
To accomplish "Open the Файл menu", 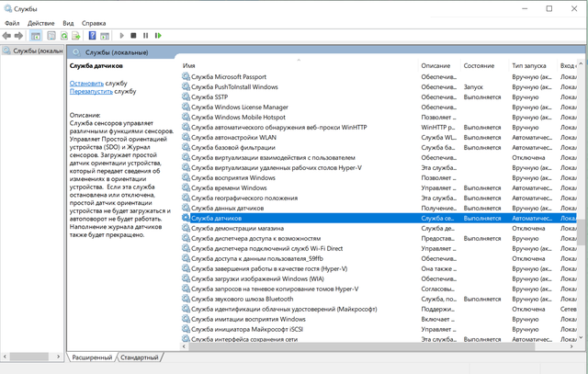I will (x=12, y=23).
